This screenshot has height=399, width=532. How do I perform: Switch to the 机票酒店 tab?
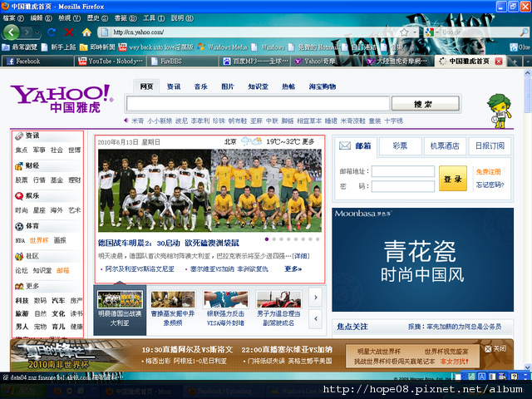point(445,146)
